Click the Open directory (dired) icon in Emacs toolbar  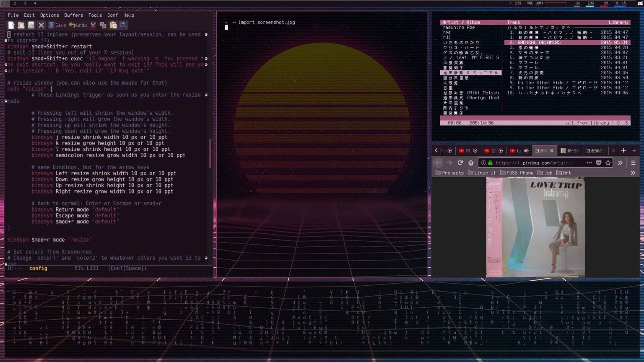click(x=31, y=25)
